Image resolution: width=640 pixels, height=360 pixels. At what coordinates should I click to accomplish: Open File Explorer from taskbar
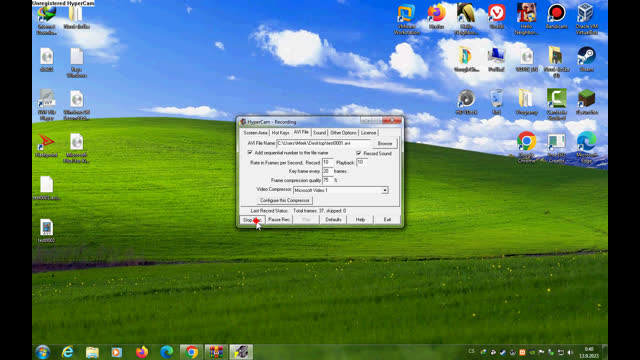pos(92,352)
